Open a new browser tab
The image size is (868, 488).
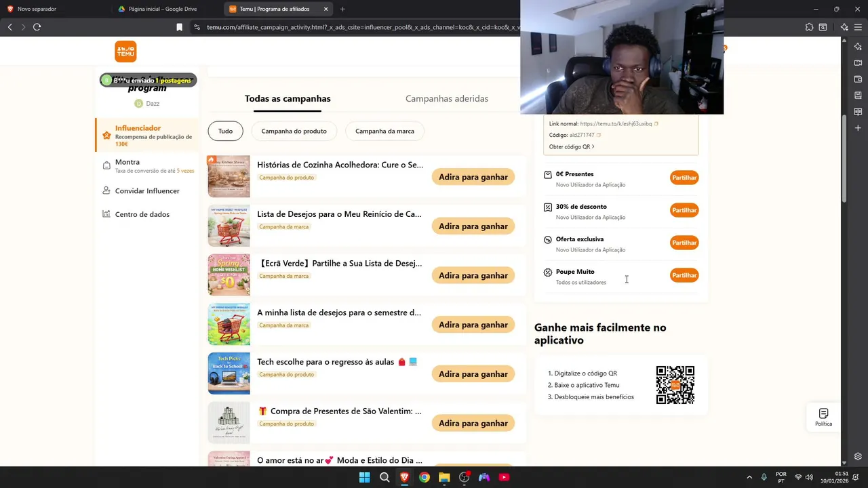coord(342,9)
